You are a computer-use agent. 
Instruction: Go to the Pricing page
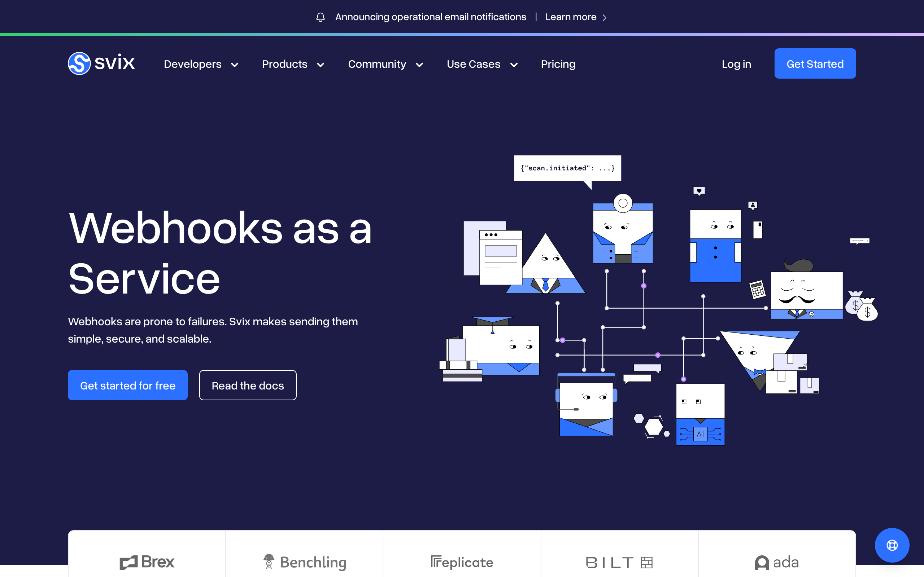coord(558,64)
